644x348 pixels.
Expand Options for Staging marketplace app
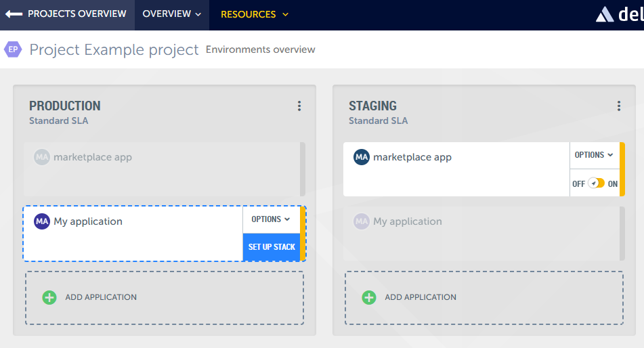pos(594,155)
